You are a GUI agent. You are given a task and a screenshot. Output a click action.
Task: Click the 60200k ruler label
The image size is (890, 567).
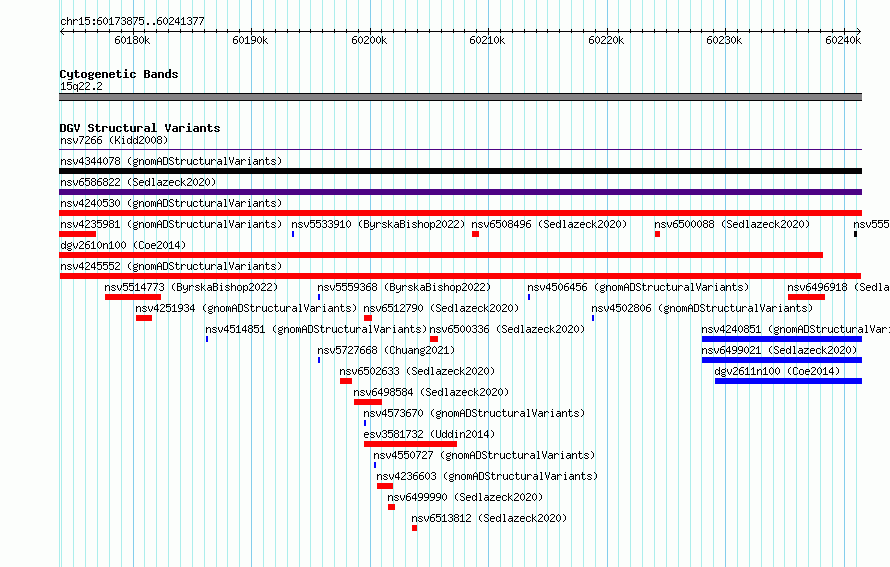coord(369,40)
